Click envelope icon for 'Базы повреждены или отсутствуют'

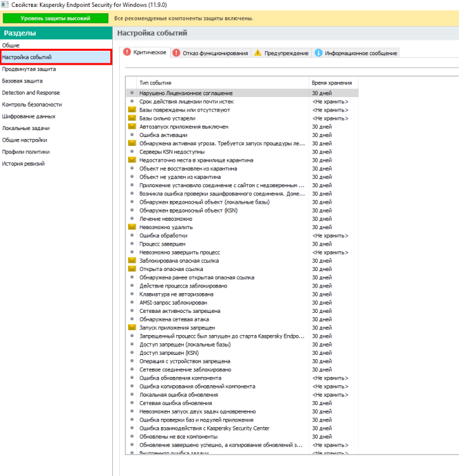132,110
